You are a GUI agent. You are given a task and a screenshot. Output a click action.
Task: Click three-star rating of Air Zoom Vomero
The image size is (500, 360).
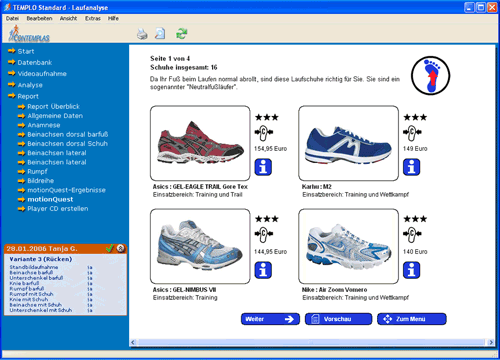tap(415, 219)
